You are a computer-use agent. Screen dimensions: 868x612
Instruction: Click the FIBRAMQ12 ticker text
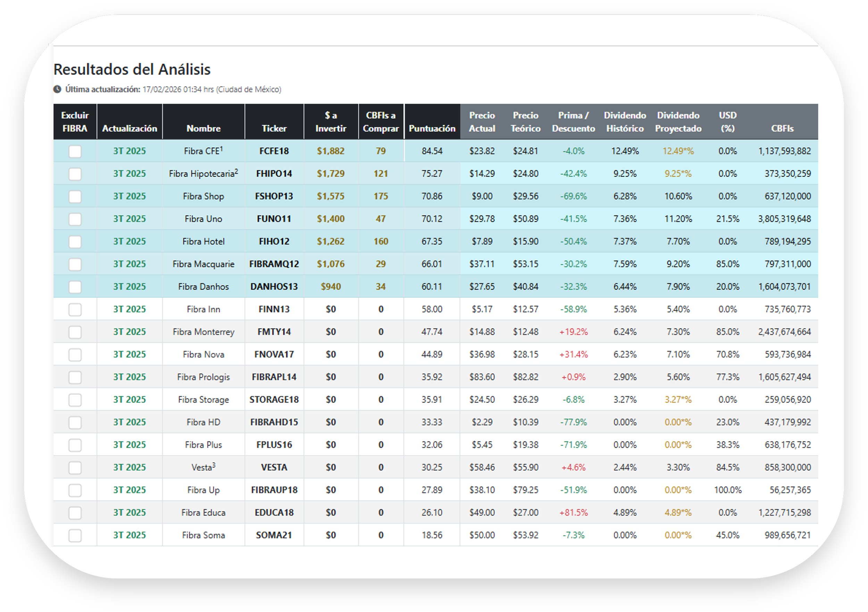(x=274, y=264)
